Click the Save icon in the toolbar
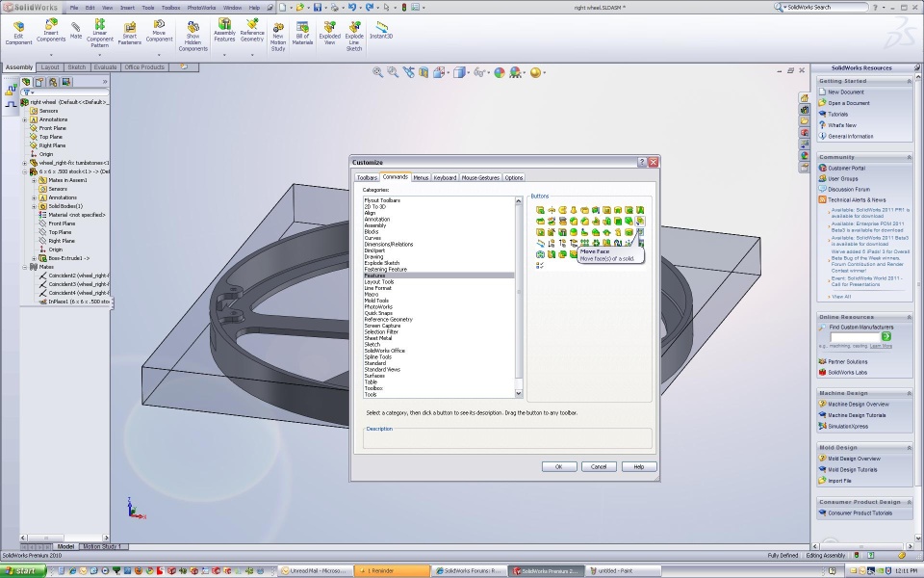924x578 pixels. tap(318, 7)
